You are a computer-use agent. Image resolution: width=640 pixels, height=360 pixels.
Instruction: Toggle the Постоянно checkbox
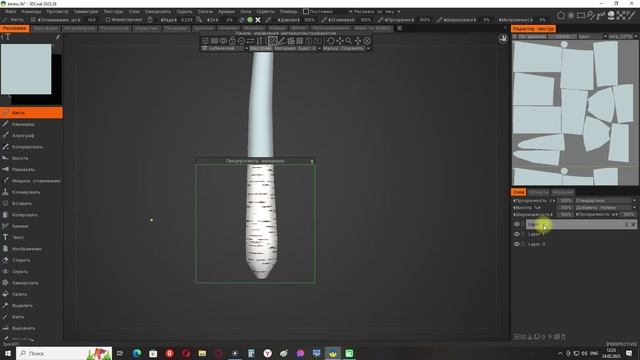click(306, 11)
